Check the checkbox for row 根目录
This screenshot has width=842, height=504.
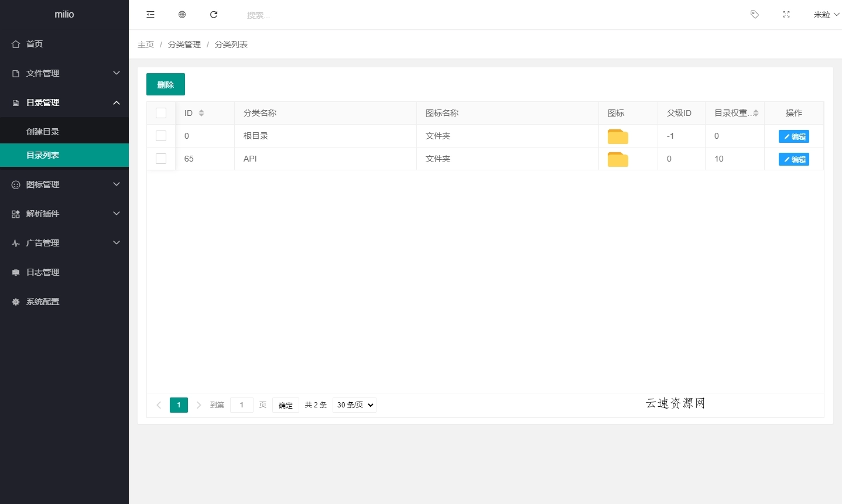tap(161, 135)
